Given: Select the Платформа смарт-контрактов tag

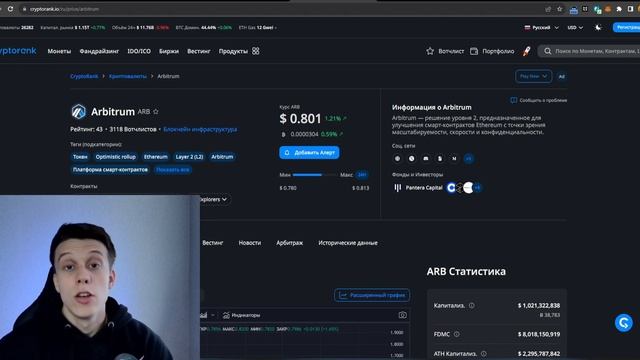Looking at the screenshot, I should (x=110, y=169).
